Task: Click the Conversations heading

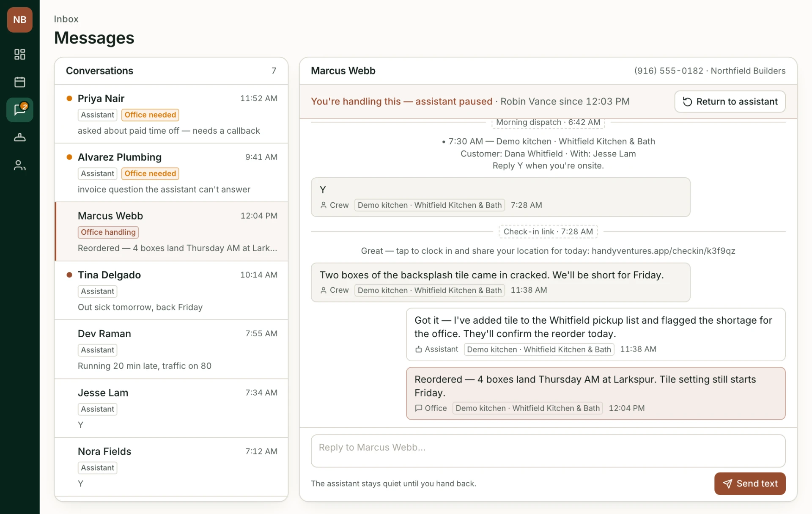Action: click(x=99, y=71)
